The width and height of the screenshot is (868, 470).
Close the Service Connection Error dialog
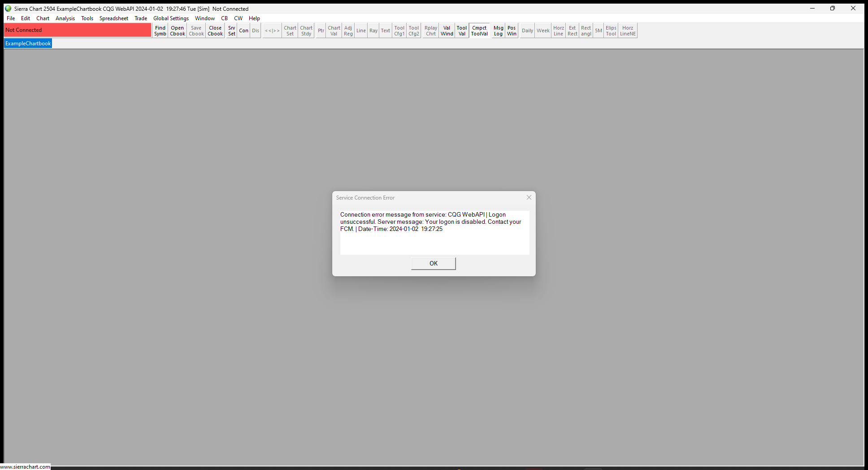529,197
